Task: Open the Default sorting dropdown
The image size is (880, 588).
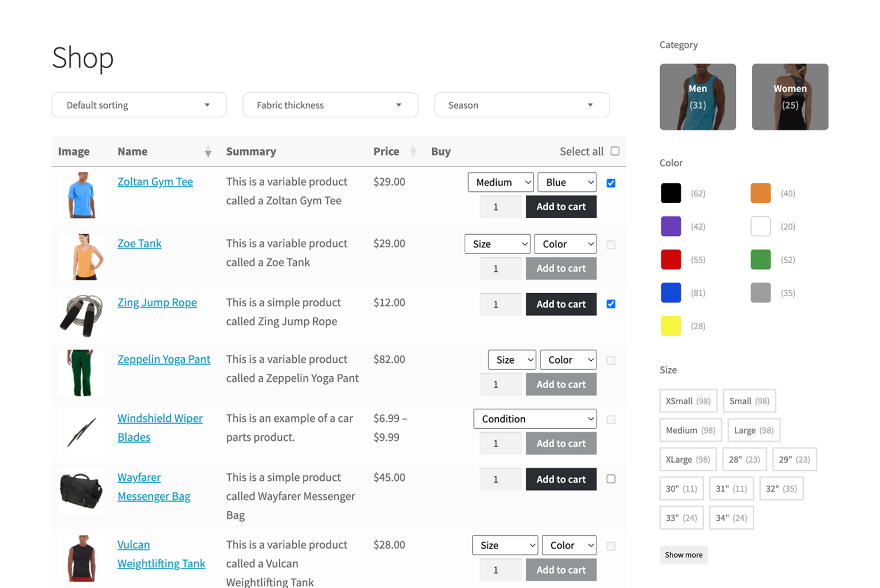Action: click(x=139, y=105)
